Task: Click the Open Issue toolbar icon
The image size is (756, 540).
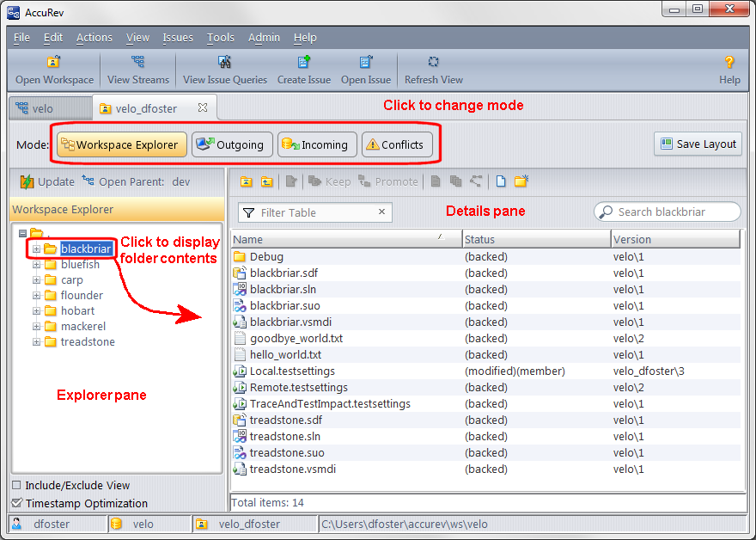Action: tap(366, 63)
